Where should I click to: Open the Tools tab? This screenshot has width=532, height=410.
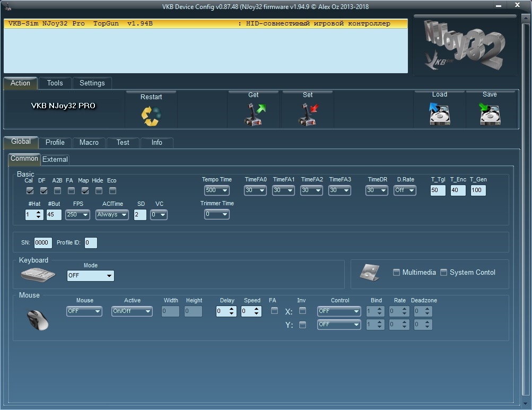click(x=55, y=83)
